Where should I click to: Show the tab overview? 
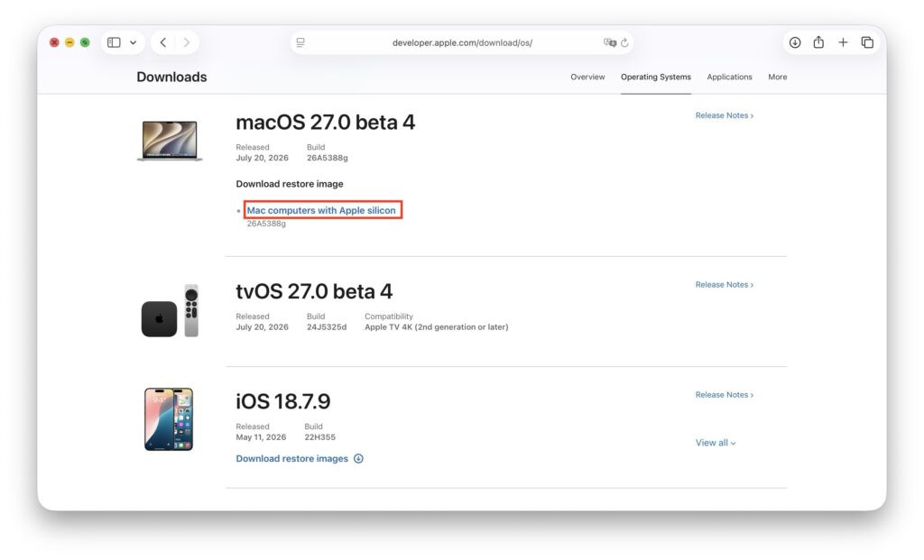(867, 42)
